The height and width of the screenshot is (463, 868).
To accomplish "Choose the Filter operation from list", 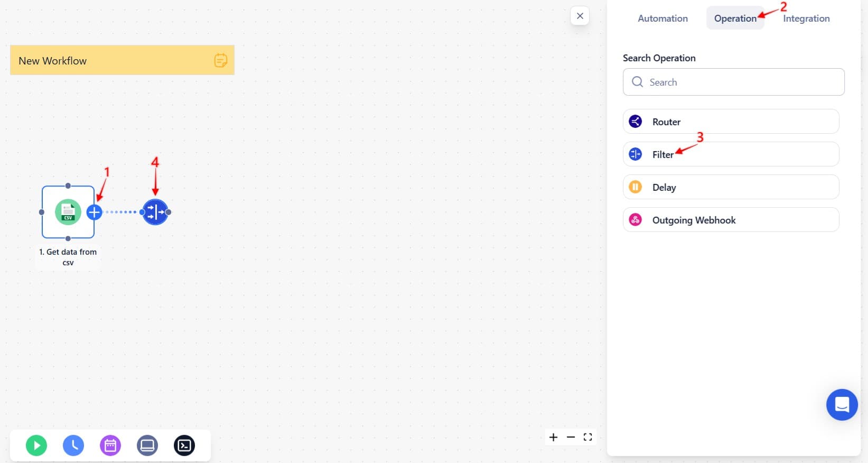I will (x=731, y=154).
